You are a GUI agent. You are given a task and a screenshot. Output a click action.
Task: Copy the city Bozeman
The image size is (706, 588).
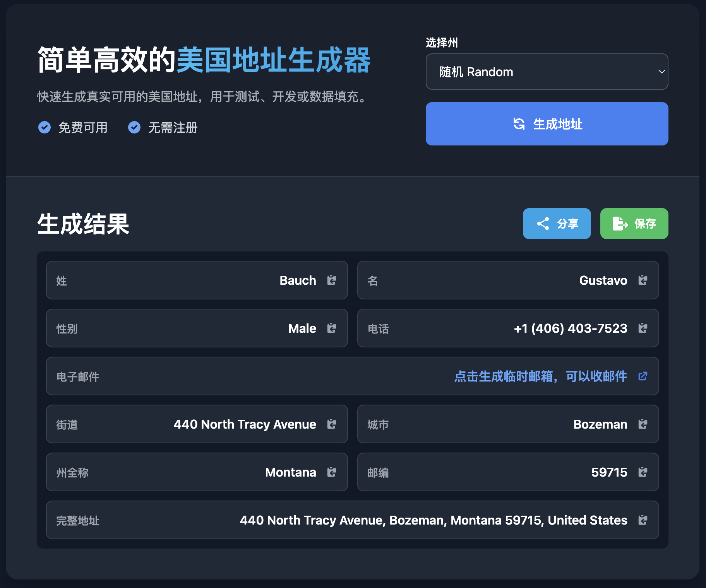643,424
